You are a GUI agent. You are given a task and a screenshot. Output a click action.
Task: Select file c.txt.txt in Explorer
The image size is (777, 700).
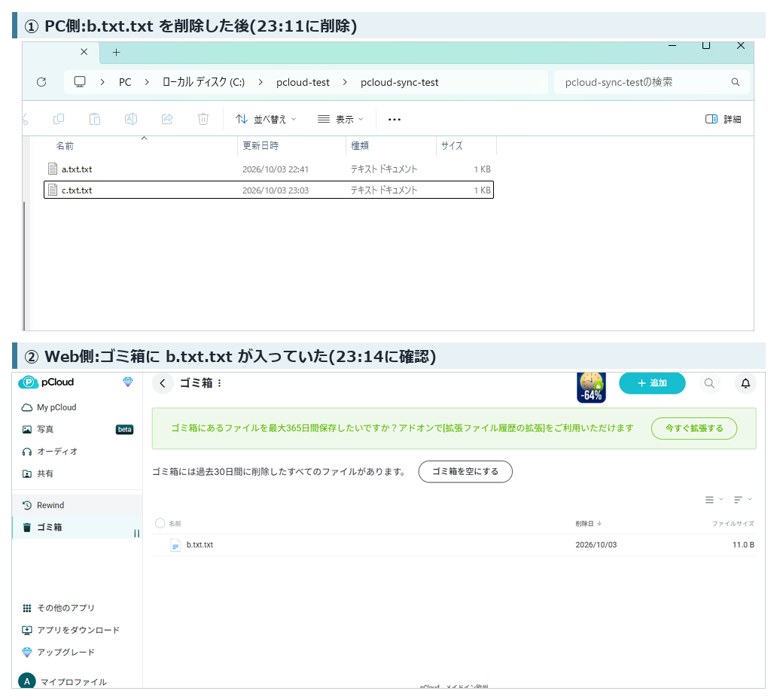point(269,190)
